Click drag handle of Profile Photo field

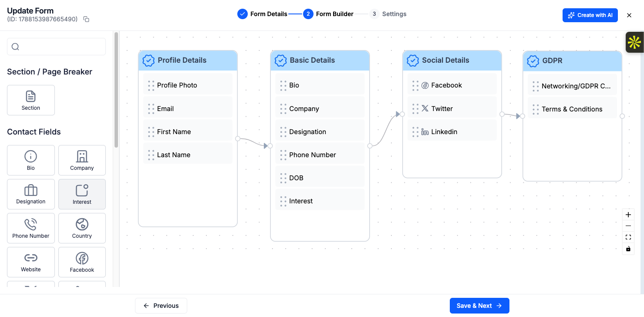(151, 85)
